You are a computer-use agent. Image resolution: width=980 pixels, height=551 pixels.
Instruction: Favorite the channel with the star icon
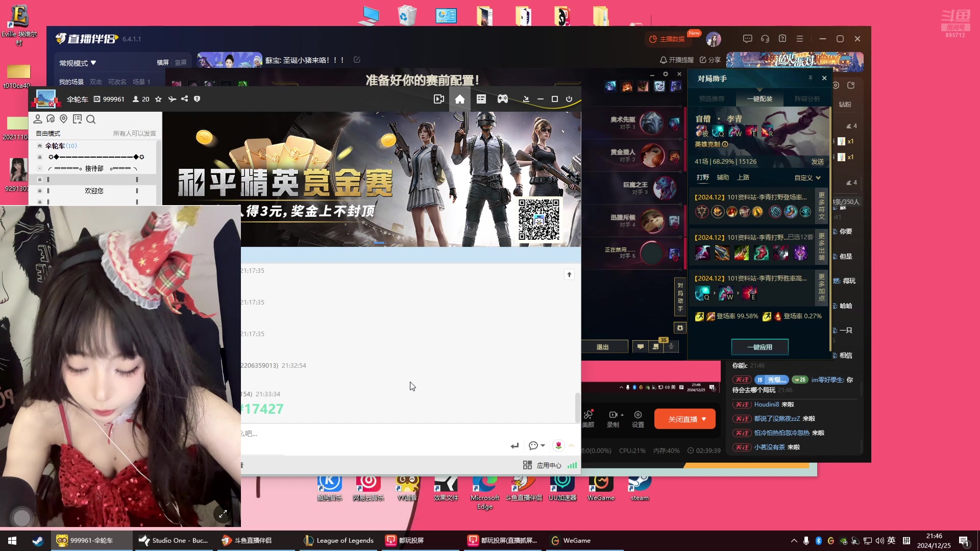158,99
